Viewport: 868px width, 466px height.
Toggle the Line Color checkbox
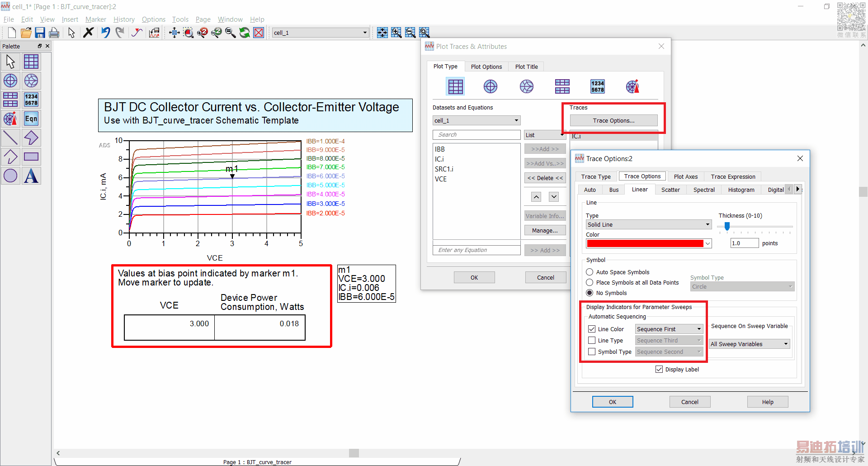tap(592, 329)
